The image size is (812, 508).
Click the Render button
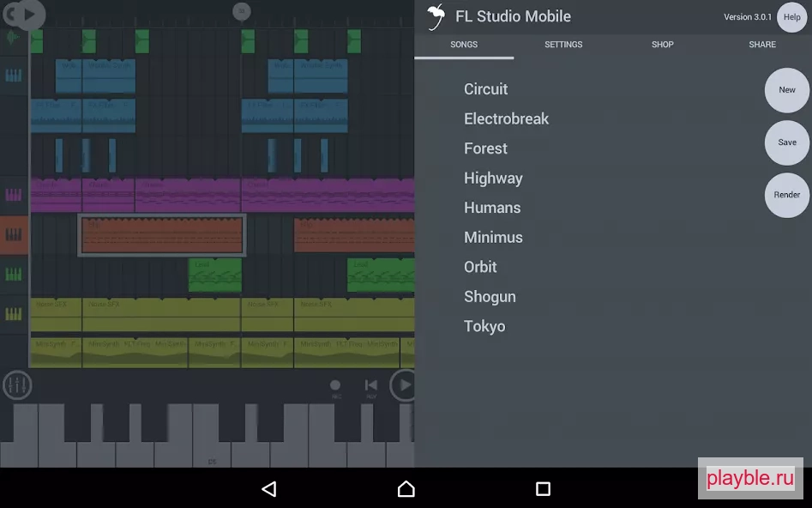(x=786, y=195)
